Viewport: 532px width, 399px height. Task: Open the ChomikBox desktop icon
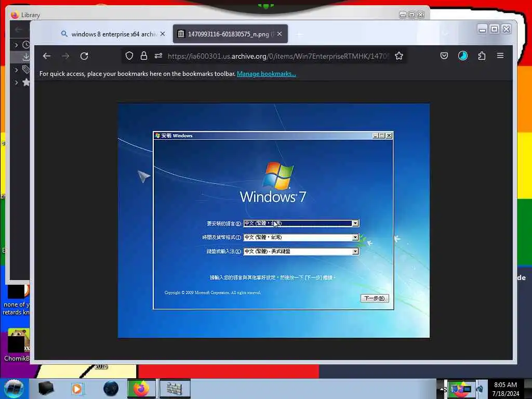[17, 345]
